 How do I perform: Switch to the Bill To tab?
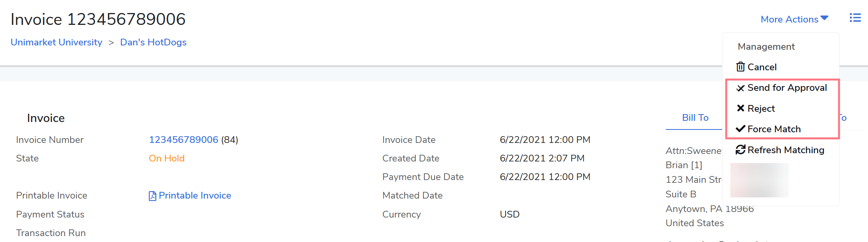[x=695, y=118]
